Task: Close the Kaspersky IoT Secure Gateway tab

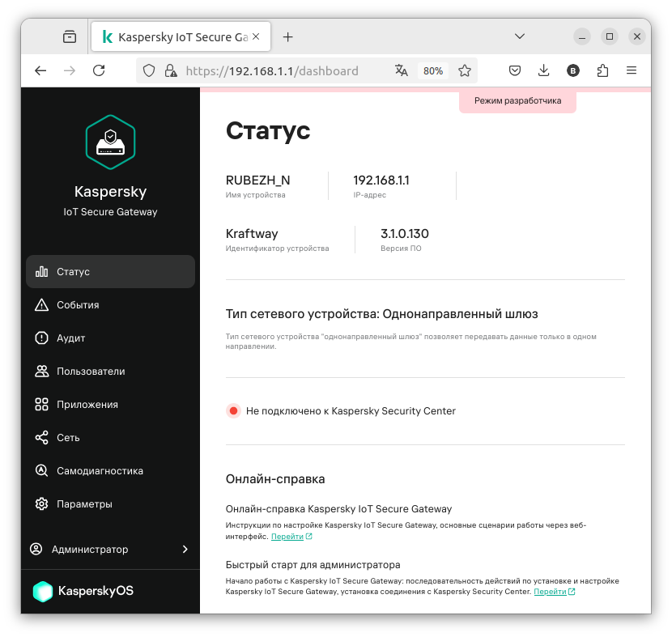Action: click(x=256, y=37)
